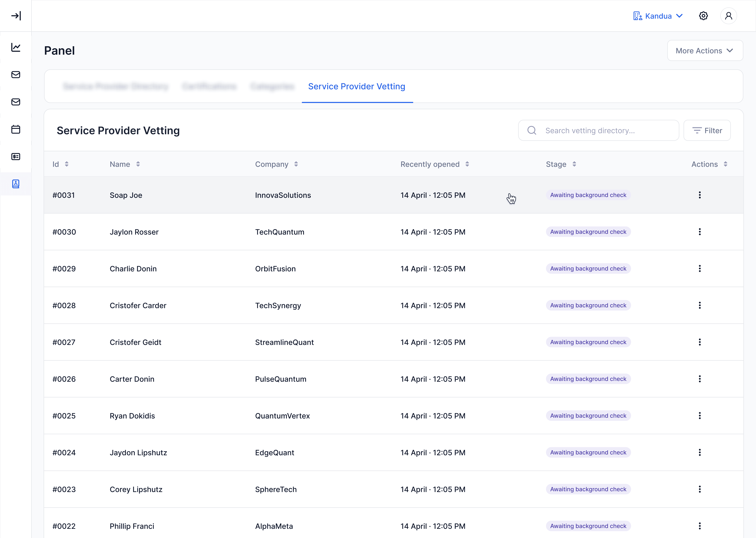Open actions menu for Soap Joe row
This screenshot has width=756, height=538.
pos(700,195)
